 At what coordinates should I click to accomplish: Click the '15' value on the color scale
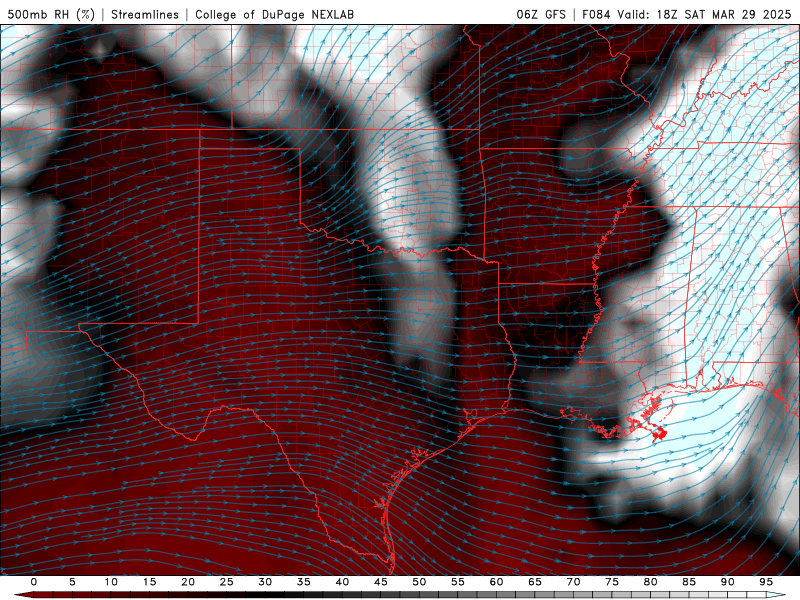click(149, 582)
